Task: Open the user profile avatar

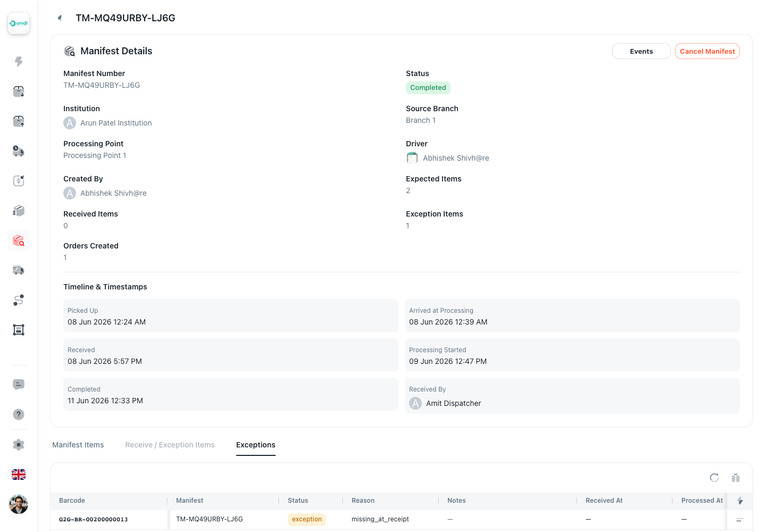Action: (x=19, y=504)
